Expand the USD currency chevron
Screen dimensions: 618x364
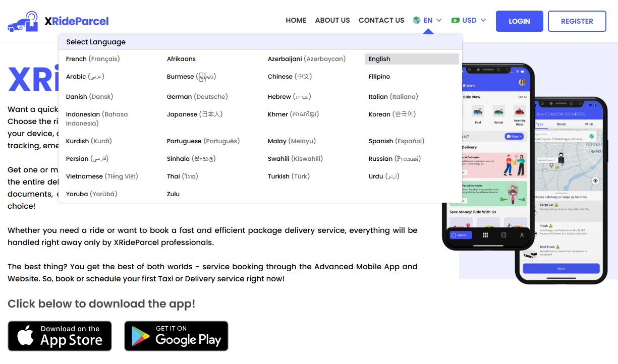(483, 20)
